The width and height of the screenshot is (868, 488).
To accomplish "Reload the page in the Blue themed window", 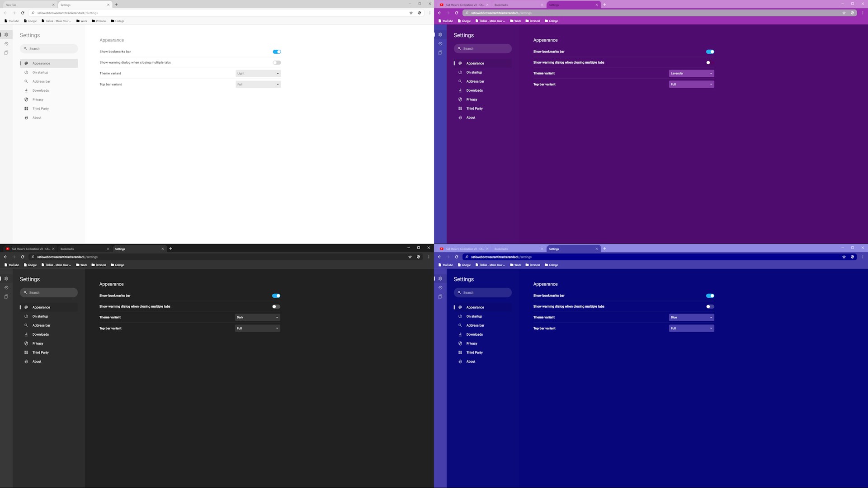I will (x=457, y=257).
